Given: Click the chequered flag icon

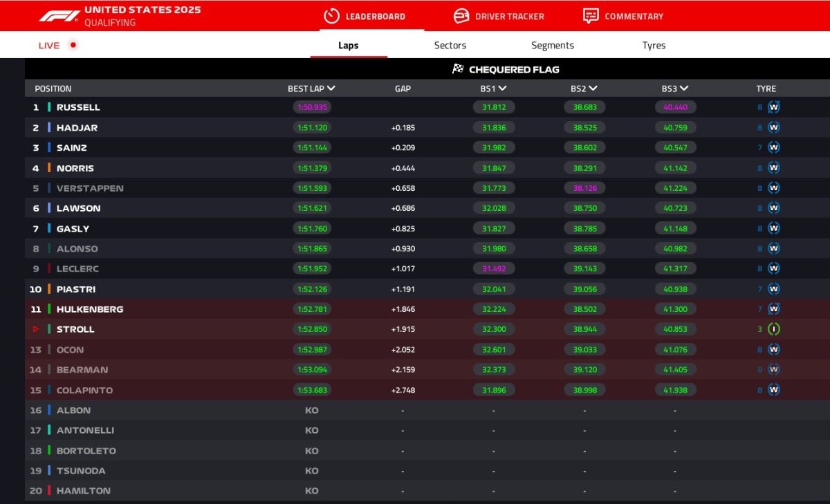Looking at the screenshot, I should (458, 69).
